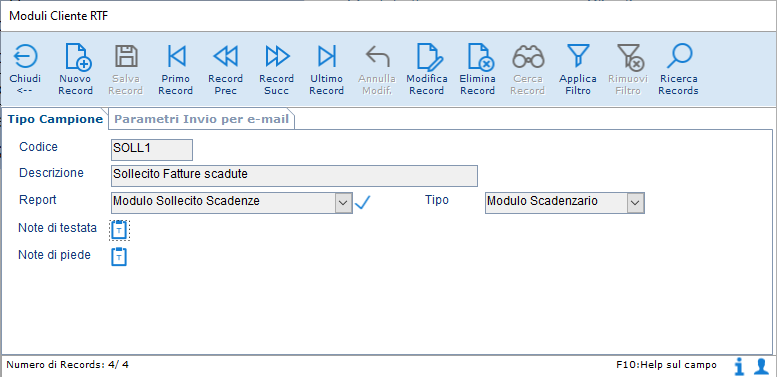Image resolution: width=777 pixels, height=377 pixels.
Task: Click the Descrizione field
Action: click(294, 176)
